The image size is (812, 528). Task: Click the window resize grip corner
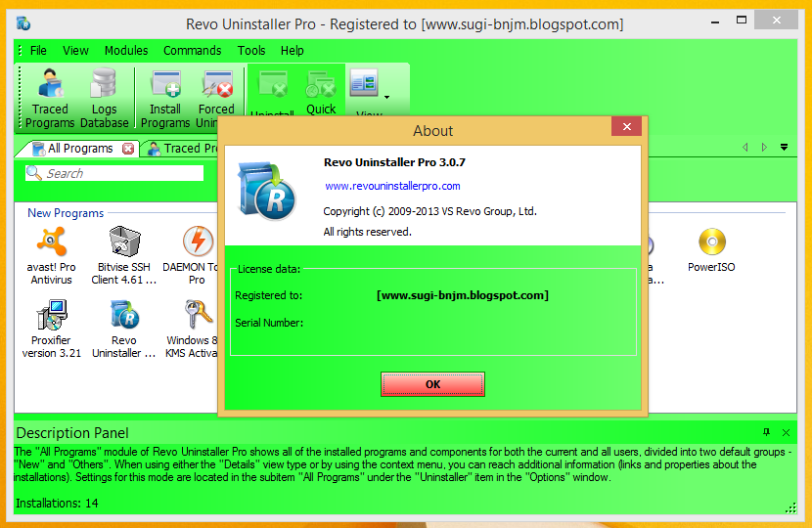(x=790, y=507)
